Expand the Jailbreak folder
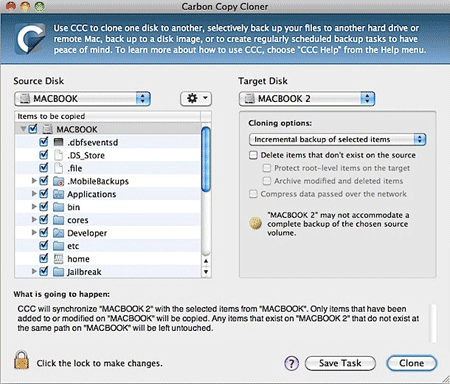450x384 pixels. [34, 271]
